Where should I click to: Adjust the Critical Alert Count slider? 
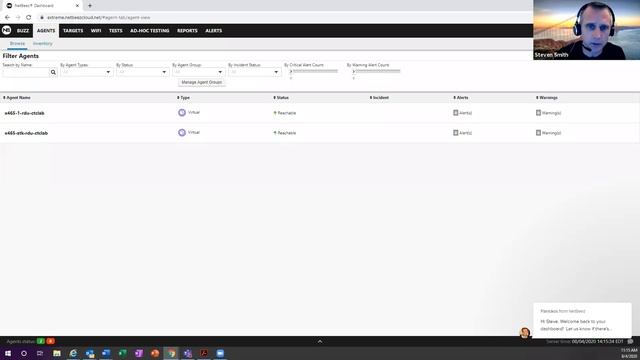coord(314,71)
